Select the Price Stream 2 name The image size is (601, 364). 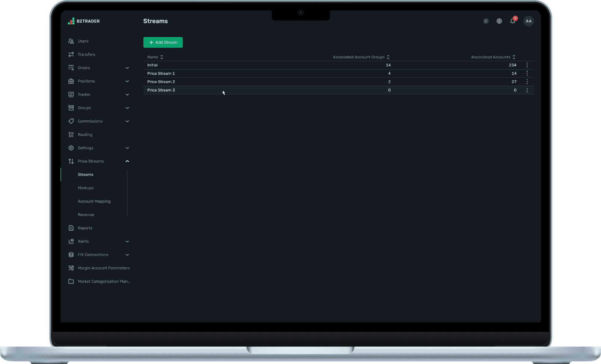pyautogui.click(x=161, y=82)
